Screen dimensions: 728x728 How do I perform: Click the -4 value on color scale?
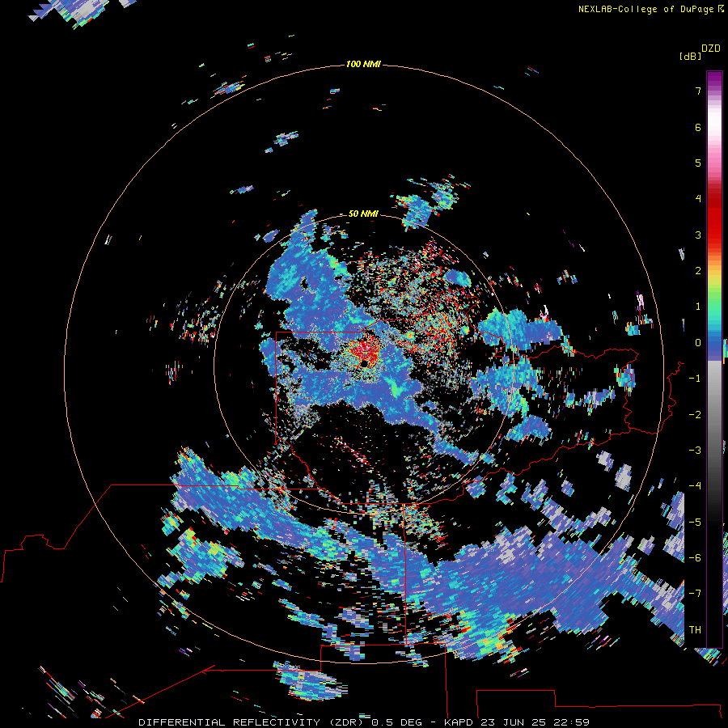pos(695,486)
